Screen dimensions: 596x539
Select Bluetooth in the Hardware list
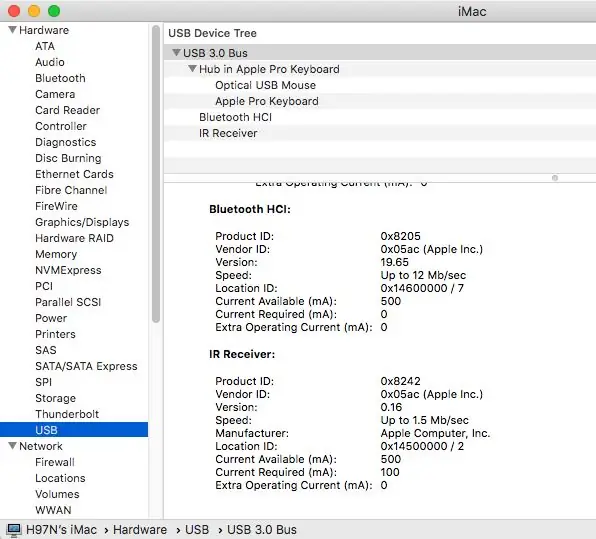click(x=60, y=78)
